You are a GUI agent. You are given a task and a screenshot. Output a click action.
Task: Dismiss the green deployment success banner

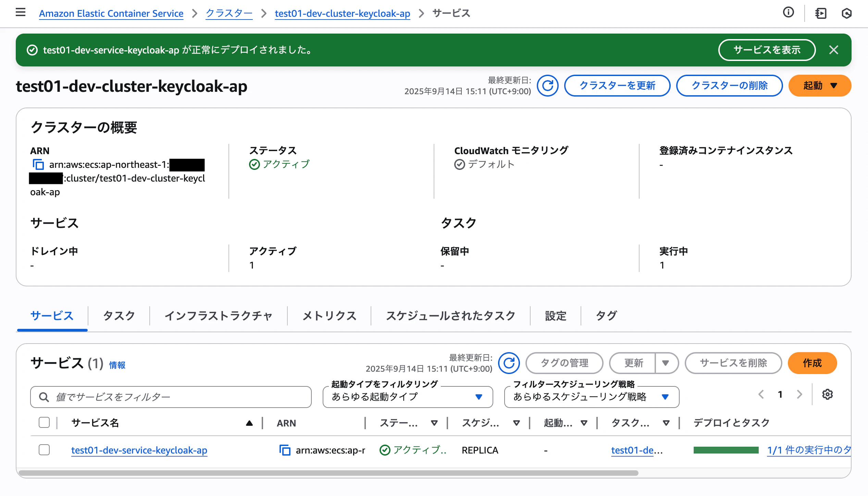[833, 50]
